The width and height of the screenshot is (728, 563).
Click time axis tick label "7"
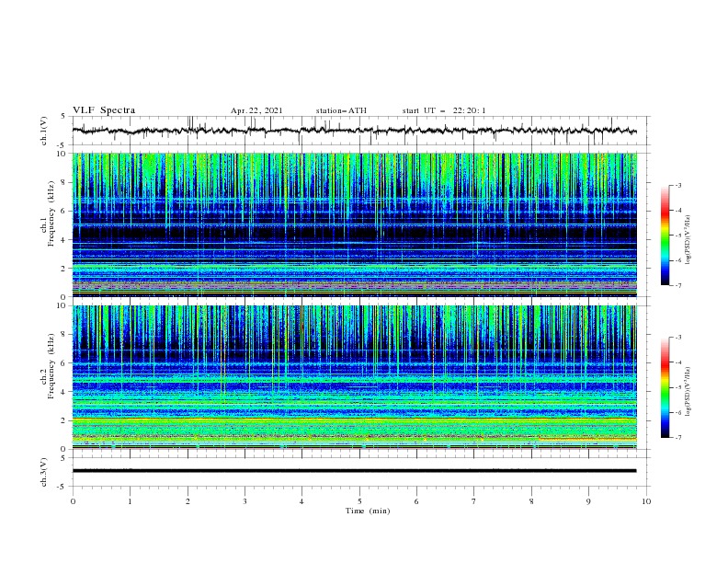tap(474, 501)
